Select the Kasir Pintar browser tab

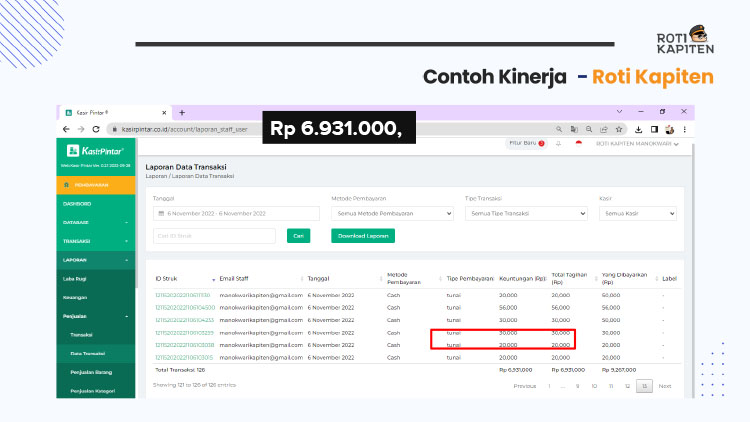click(115, 113)
